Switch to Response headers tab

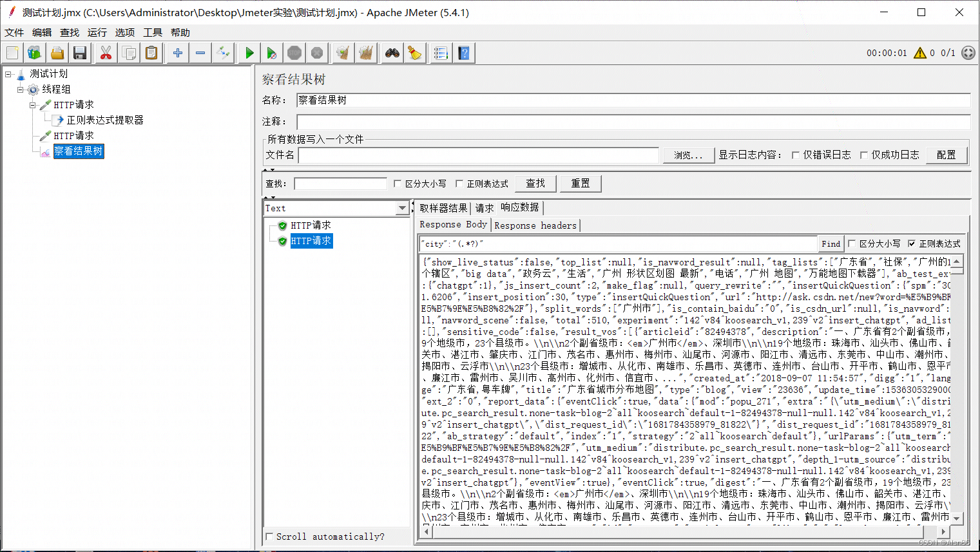point(535,225)
